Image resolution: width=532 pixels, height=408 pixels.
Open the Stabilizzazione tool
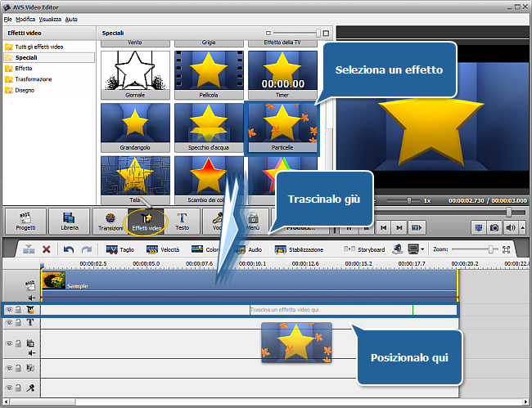(298, 249)
